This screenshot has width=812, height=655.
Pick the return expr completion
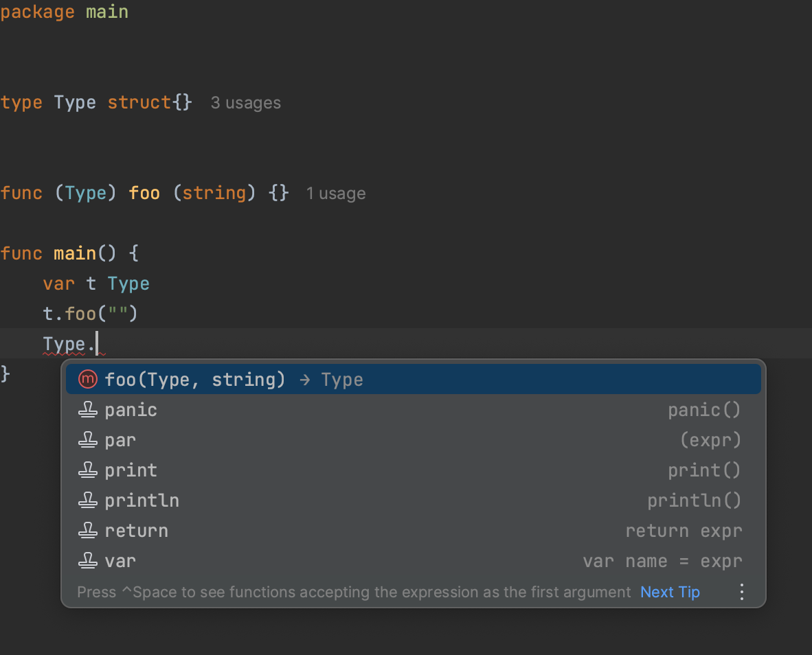(137, 531)
